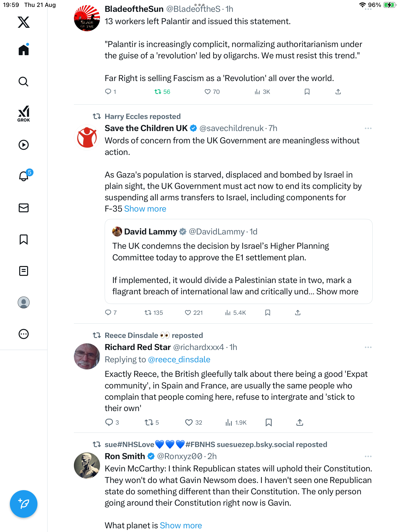This screenshot has width=399, height=532.
Task: Open direct messages envelope icon
Action: coord(24,208)
